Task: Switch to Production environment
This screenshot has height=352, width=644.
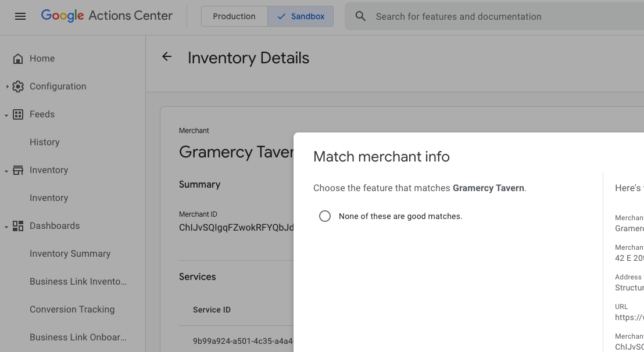Action: tap(234, 16)
